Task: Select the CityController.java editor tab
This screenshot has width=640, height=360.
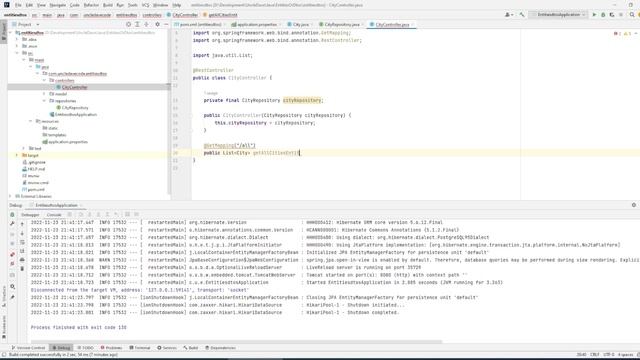Action: [x=391, y=24]
